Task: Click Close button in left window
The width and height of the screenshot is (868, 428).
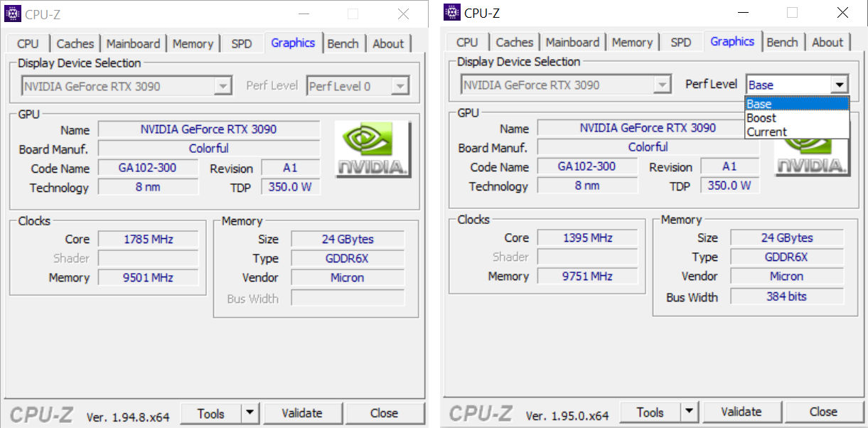Action: point(384,413)
